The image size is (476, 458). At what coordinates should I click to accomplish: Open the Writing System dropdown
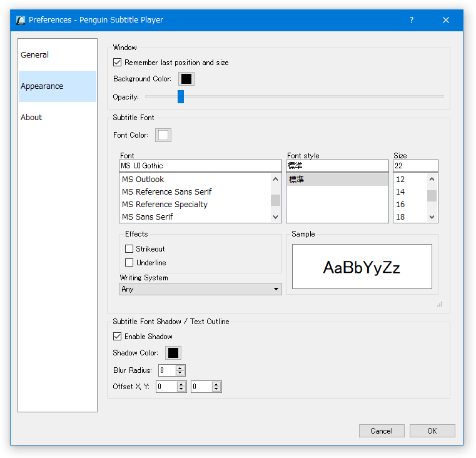point(200,289)
